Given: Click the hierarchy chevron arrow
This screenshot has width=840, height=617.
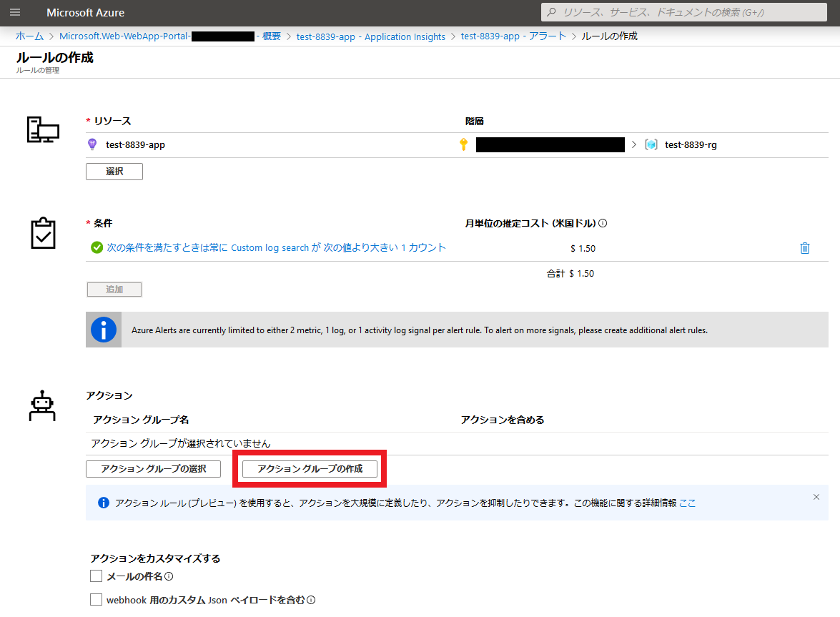Looking at the screenshot, I should click(x=633, y=144).
